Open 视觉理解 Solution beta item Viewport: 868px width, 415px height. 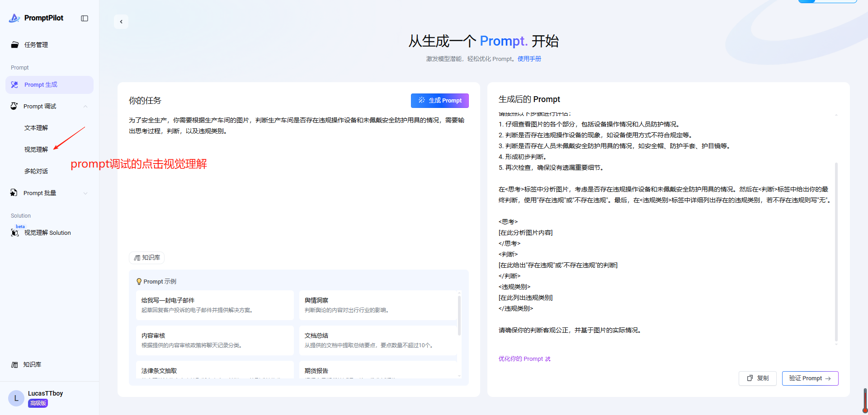[47, 233]
